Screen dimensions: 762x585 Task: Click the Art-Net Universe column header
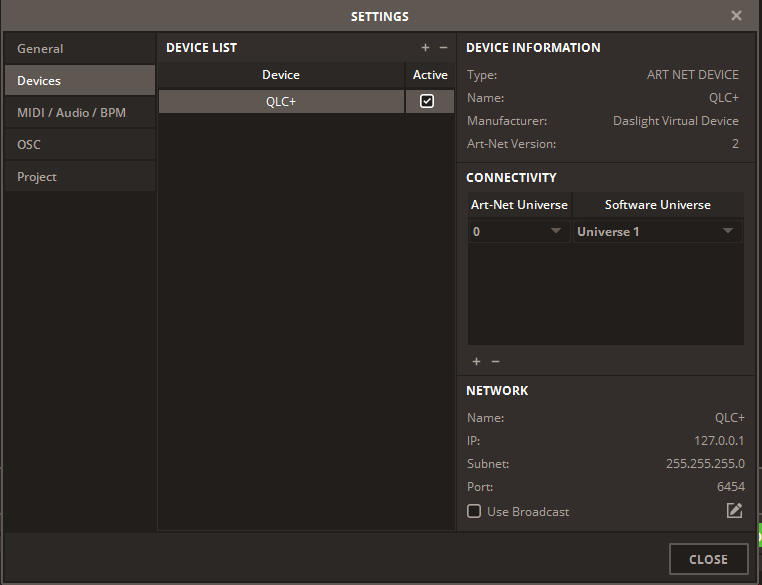click(519, 205)
